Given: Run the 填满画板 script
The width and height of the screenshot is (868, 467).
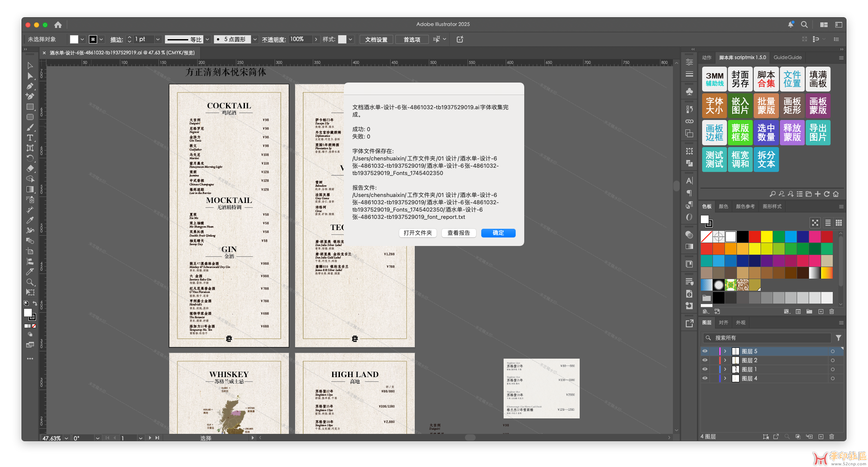Looking at the screenshot, I should coord(818,79).
